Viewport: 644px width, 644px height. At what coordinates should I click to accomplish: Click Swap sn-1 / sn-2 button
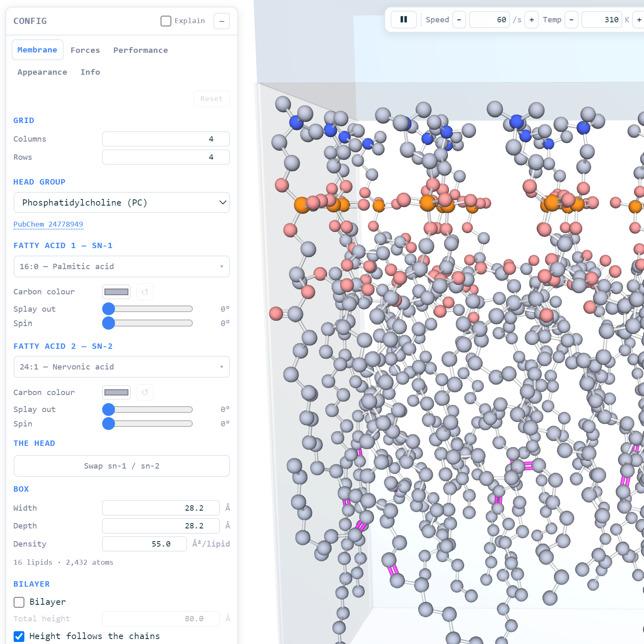(122, 466)
